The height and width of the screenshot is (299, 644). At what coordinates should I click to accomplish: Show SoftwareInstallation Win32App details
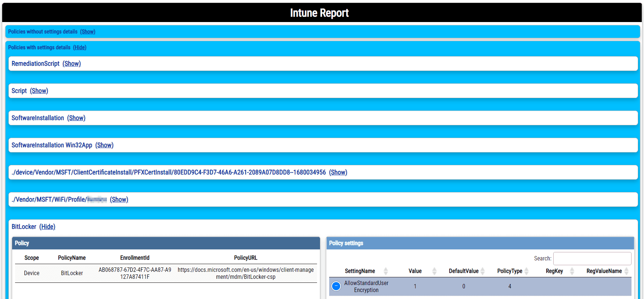[104, 145]
